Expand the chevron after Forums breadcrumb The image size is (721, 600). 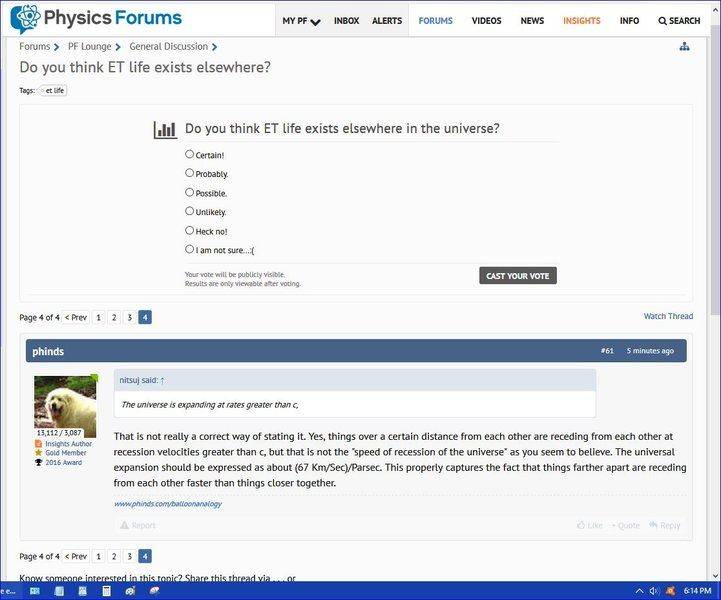56,47
